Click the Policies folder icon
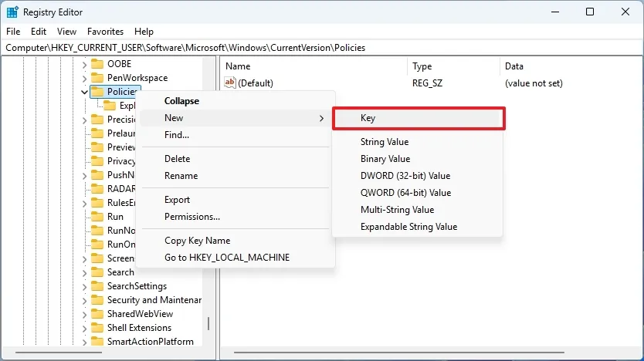This screenshot has height=361, width=644. coord(97,92)
